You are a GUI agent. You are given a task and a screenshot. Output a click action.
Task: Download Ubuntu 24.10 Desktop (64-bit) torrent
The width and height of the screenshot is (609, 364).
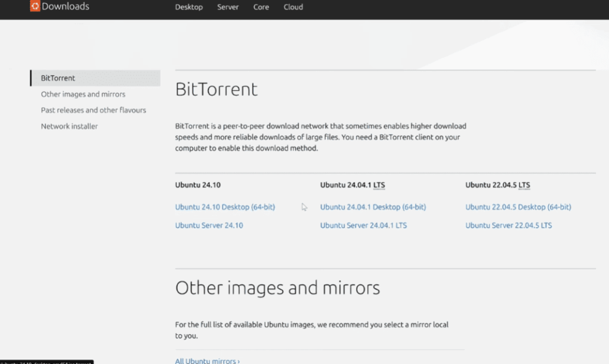(225, 207)
